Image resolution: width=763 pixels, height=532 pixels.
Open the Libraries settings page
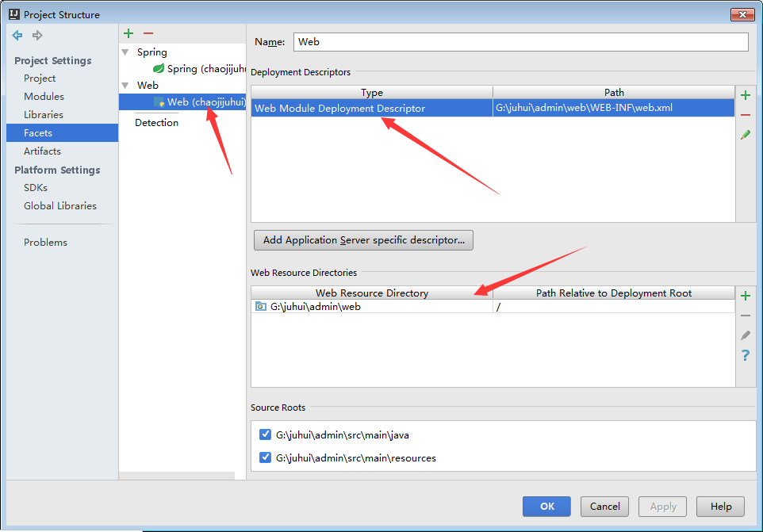click(x=44, y=115)
